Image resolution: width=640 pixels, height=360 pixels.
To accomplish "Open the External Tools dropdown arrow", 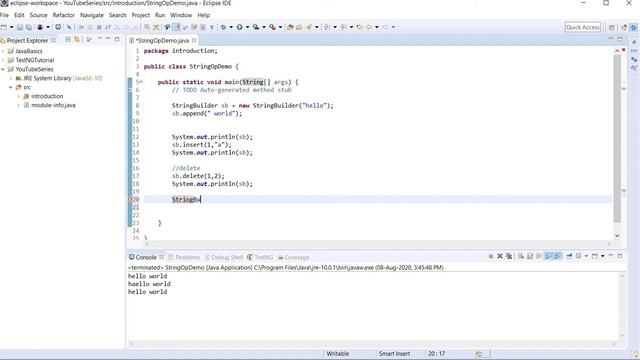I will [x=280, y=27].
